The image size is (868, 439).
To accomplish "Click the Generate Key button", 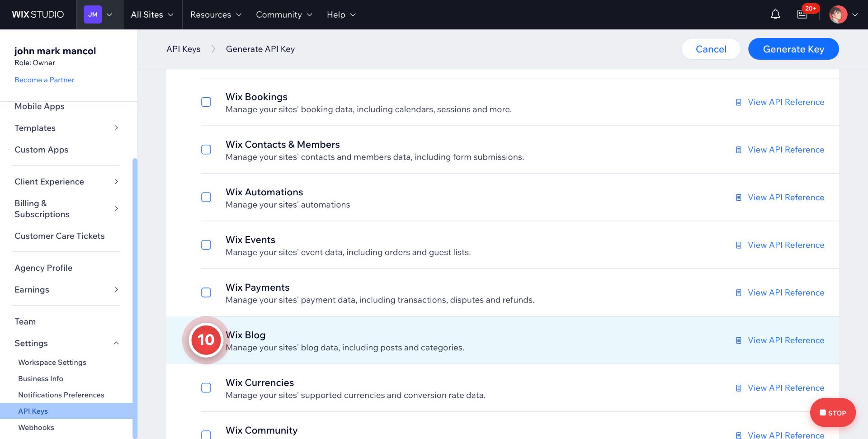I will click(x=793, y=49).
